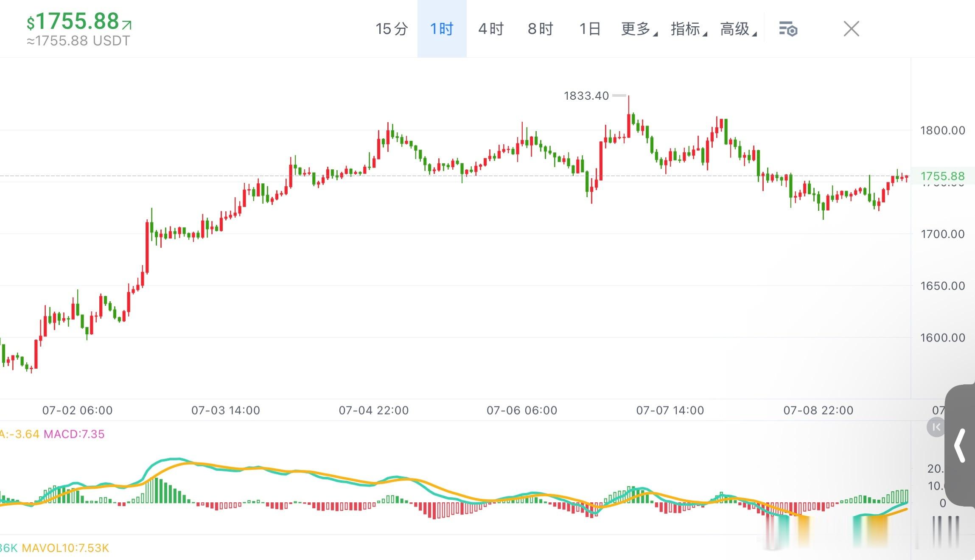Click the MACD:7.35 indicator value
The width and height of the screenshot is (975, 560).
[x=74, y=434]
